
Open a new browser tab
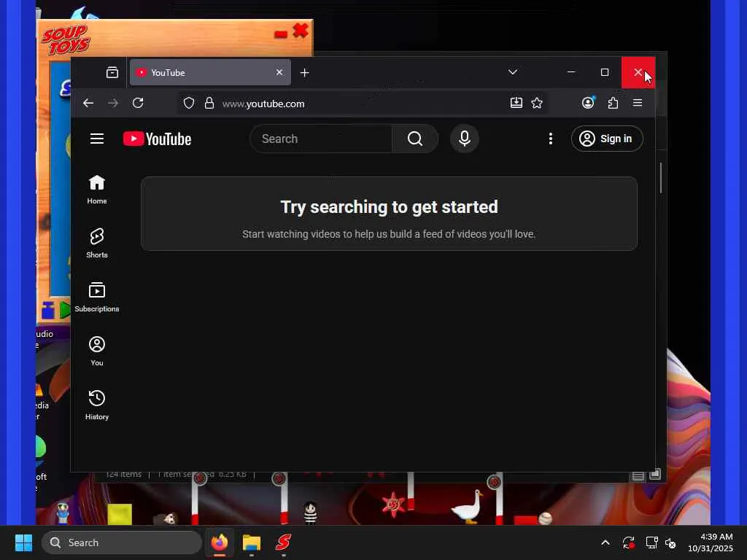[305, 72]
